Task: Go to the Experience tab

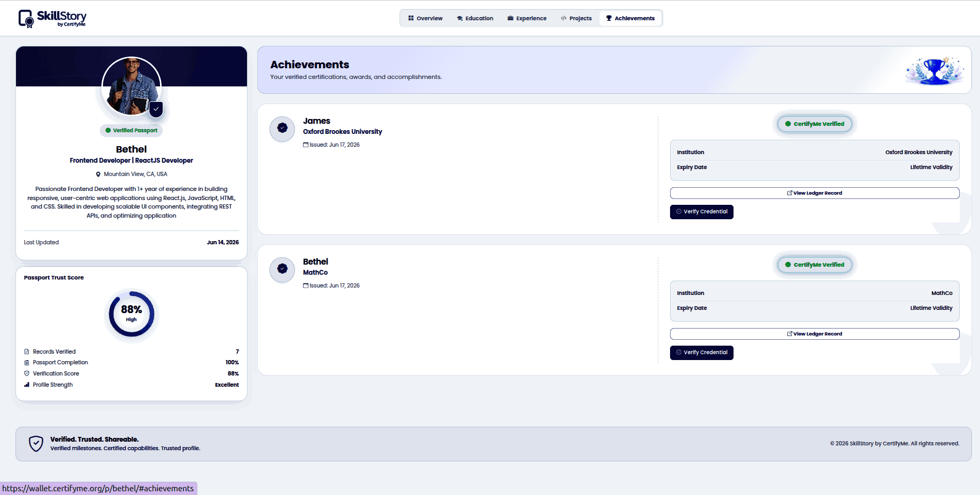Action: tap(527, 18)
